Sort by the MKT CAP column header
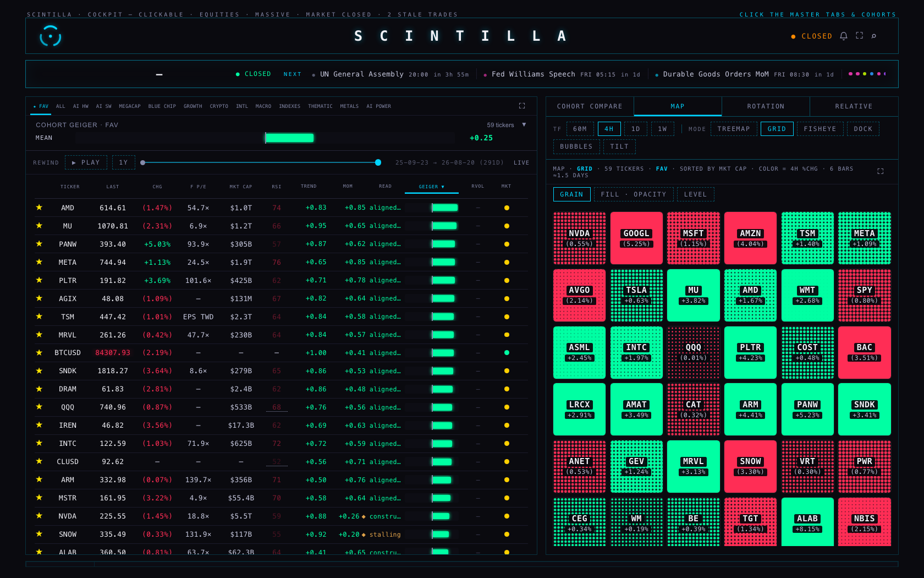Screen dimensions: 924x578 click(241, 187)
